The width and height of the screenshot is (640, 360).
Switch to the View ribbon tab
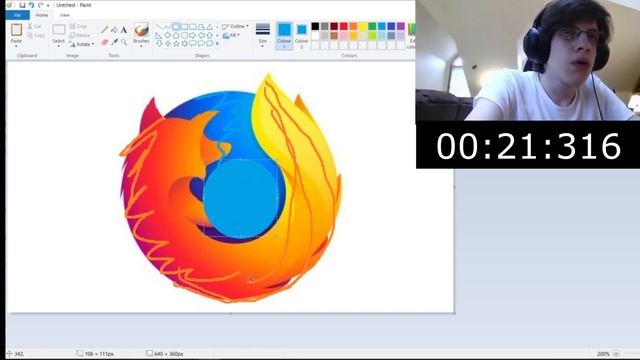pyautogui.click(x=64, y=15)
